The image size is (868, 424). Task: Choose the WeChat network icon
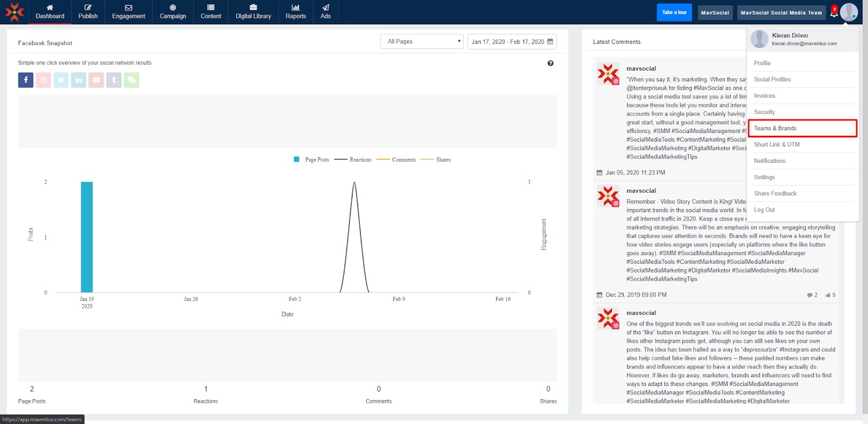pos(131,80)
